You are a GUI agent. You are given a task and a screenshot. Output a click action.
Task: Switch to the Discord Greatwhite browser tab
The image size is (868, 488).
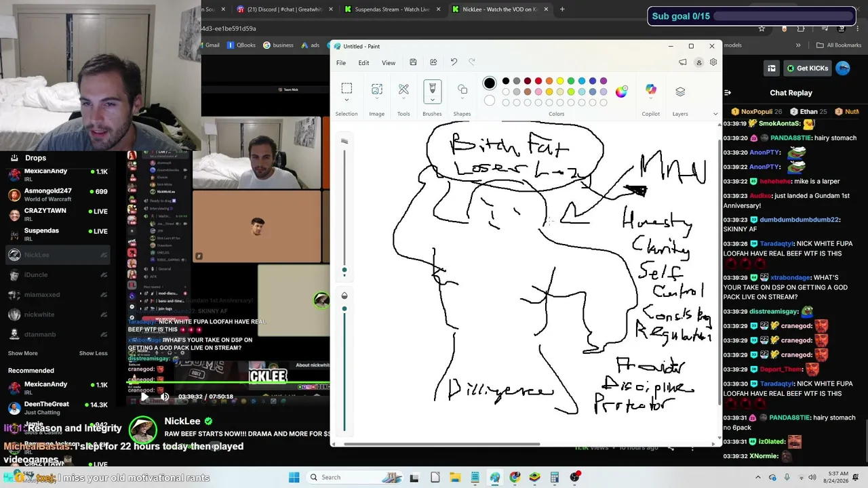tap(285, 9)
